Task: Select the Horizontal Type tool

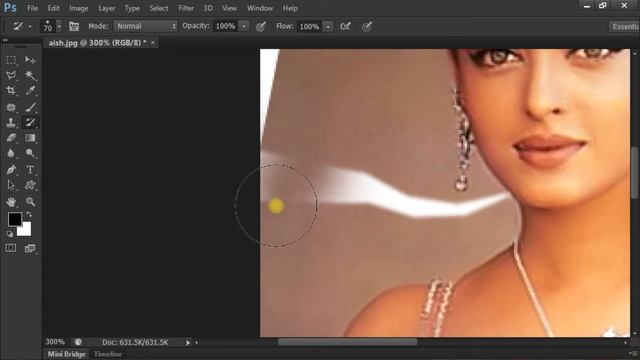Action: click(30, 170)
